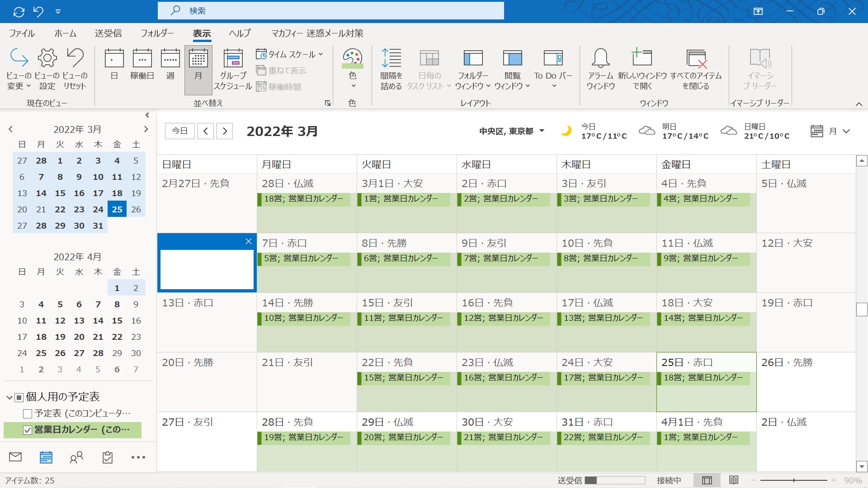The height and width of the screenshot is (488, 868).
Task: Open the タイムスケール dropdown
Action: (289, 54)
